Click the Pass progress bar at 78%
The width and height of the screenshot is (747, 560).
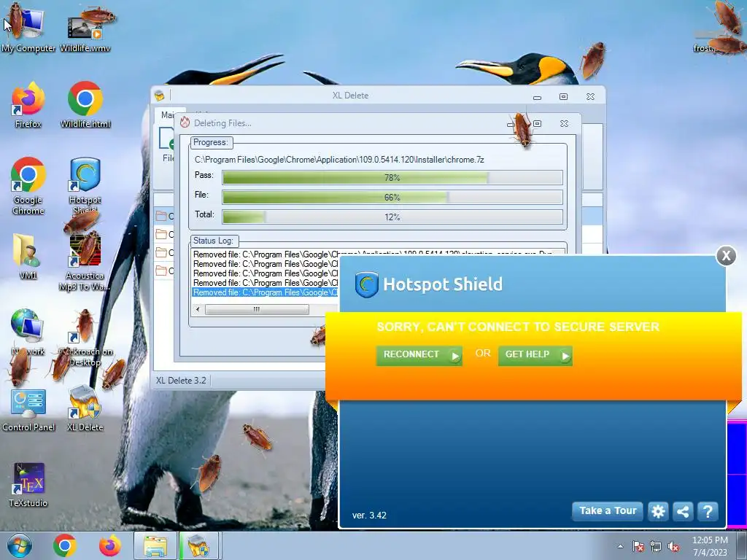[392, 178]
